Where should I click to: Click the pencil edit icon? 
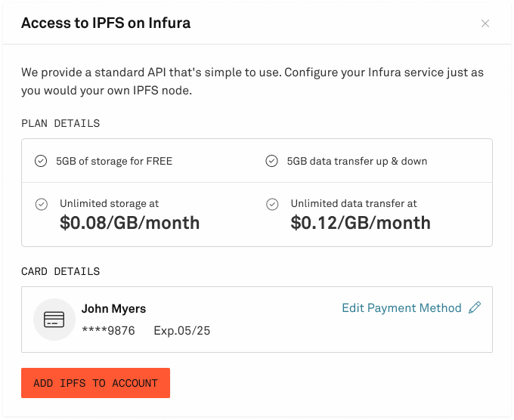(475, 307)
